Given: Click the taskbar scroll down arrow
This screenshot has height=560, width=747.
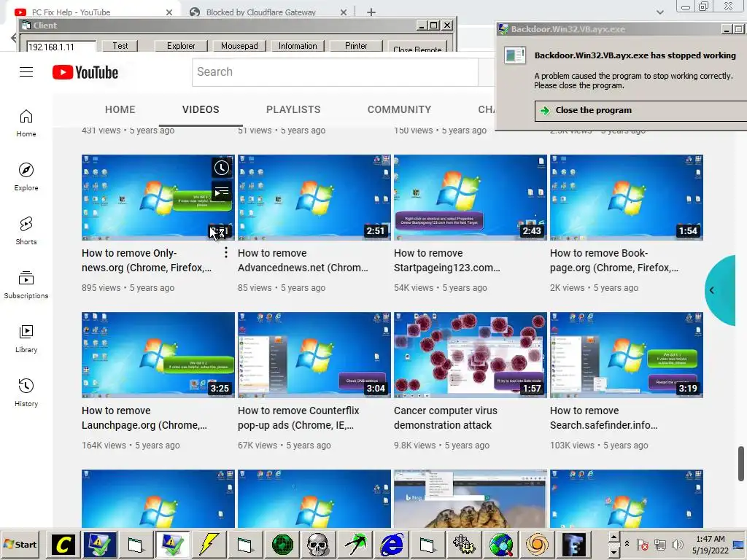Looking at the screenshot, I should (614, 551).
